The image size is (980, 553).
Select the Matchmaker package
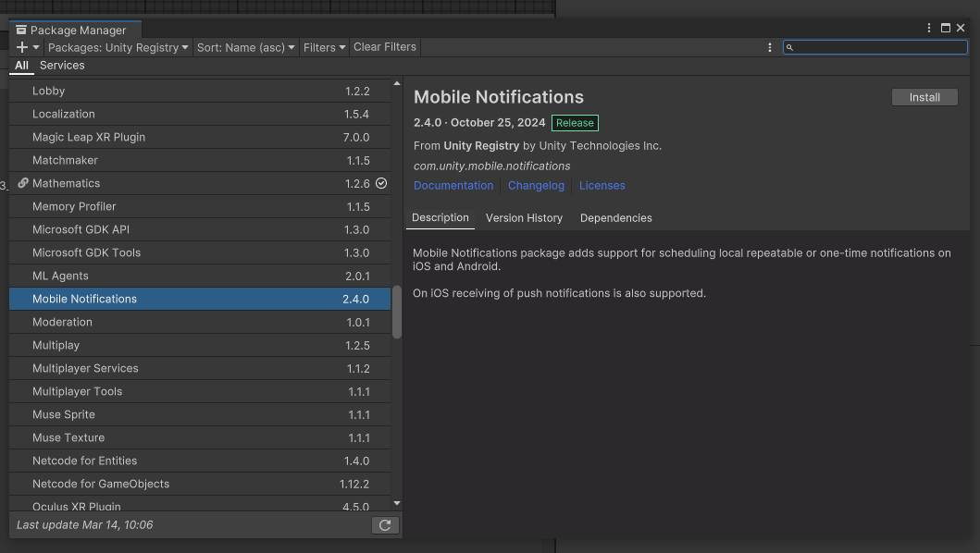[200, 161]
